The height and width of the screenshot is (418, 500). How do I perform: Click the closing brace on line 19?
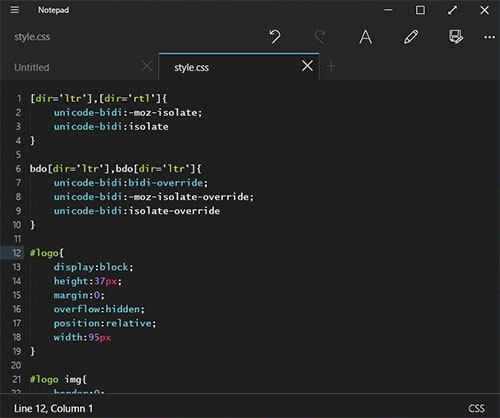32,351
